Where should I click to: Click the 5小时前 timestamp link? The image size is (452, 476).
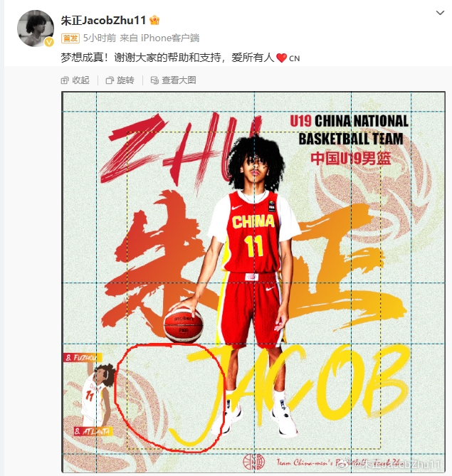click(x=100, y=38)
